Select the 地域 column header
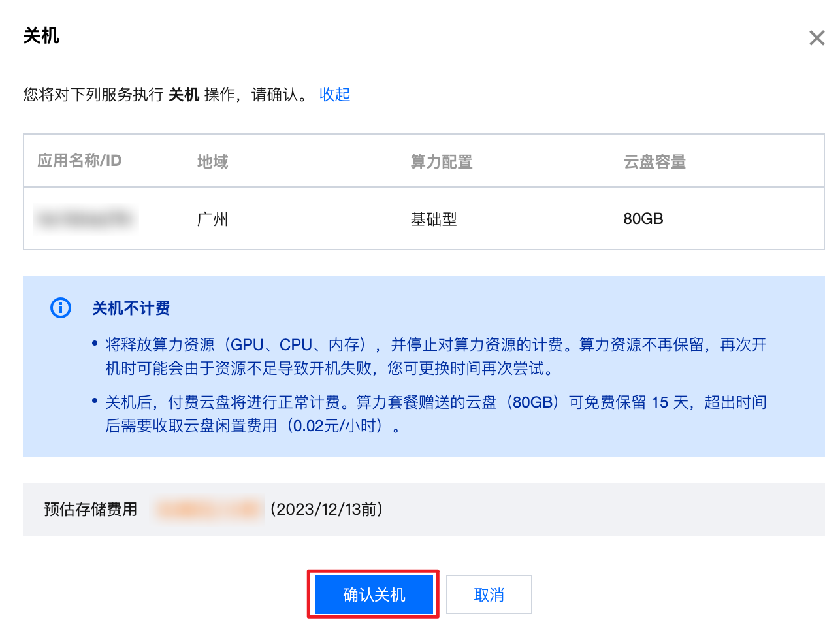 (213, 161)
